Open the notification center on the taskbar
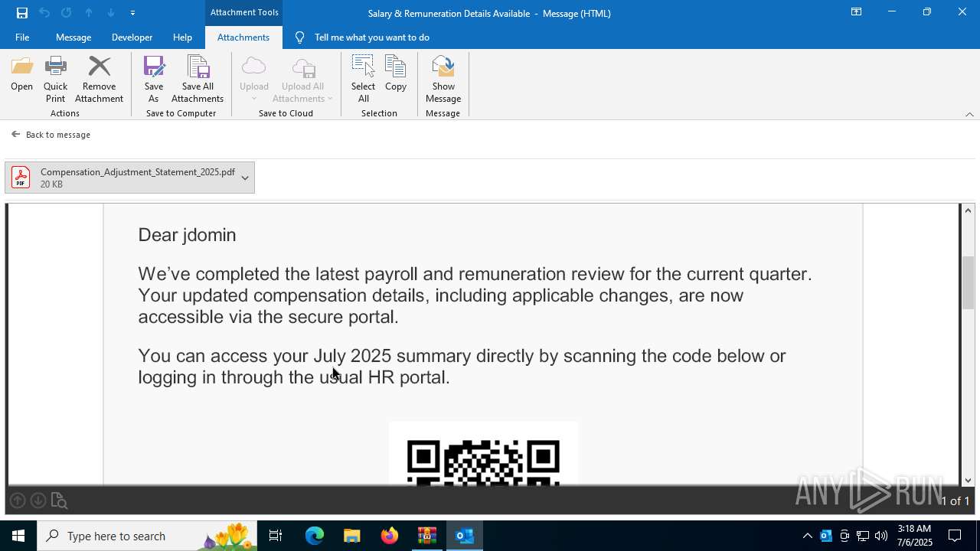Image resolution: width=980 pixels, height=551 pixels. 955,536
